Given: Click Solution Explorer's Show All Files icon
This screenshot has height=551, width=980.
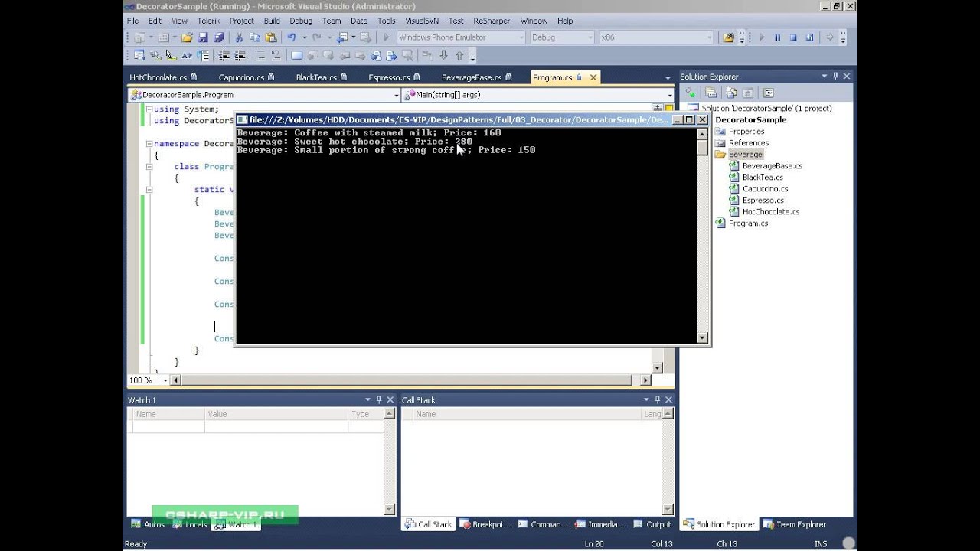Looking at the screenshot, I should pos(731,93).
